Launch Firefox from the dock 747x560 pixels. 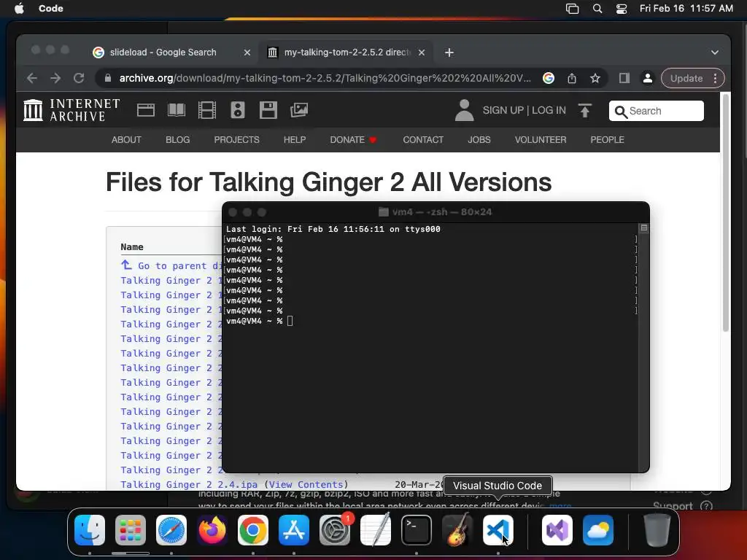[212, 530]
